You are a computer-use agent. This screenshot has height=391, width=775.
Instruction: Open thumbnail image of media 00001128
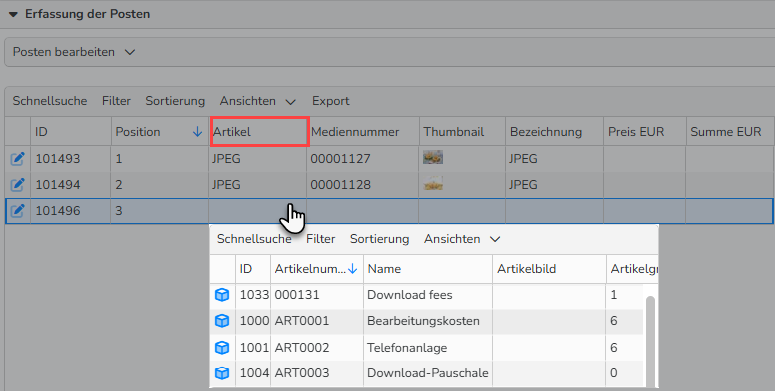[x=433, y=184]
